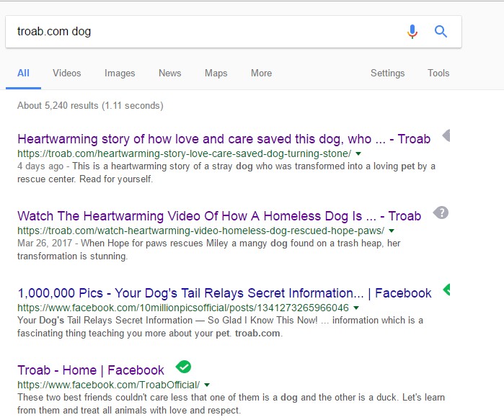Open the arrow next to TroabOfficial URL

click(x=207, y=385)
